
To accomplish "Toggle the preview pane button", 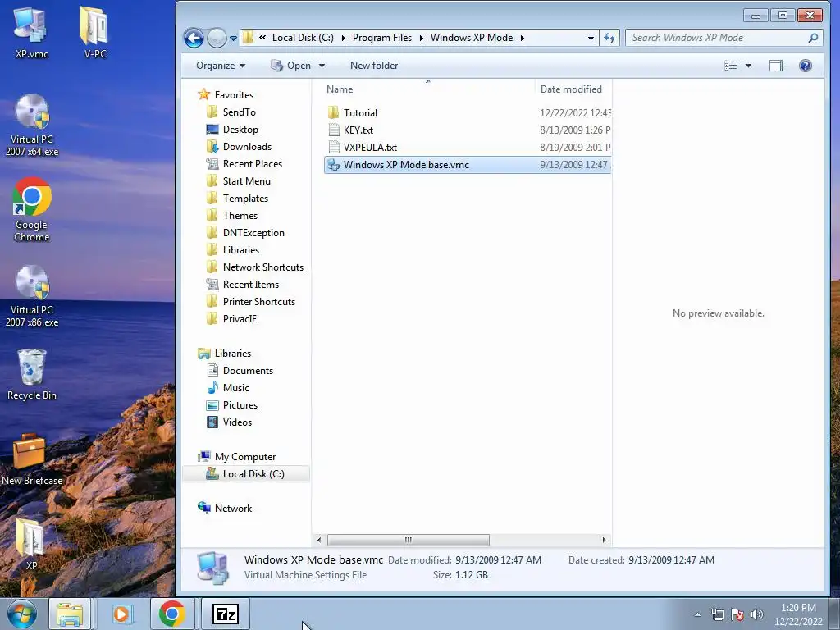I will coord(776,66).
